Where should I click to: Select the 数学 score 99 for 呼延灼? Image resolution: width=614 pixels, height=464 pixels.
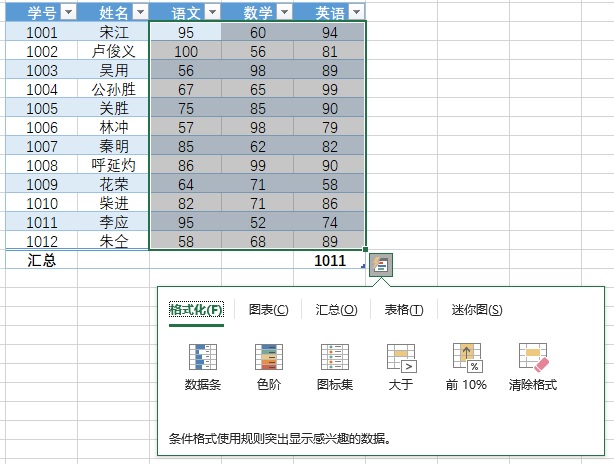[x=258, y=165]
